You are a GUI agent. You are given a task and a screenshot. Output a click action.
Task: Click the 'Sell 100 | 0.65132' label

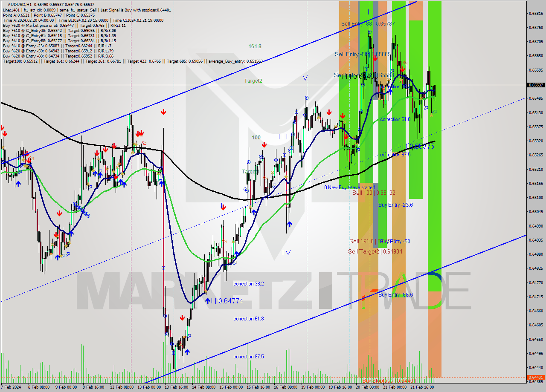pyautogui.click(x=374, y=193)
